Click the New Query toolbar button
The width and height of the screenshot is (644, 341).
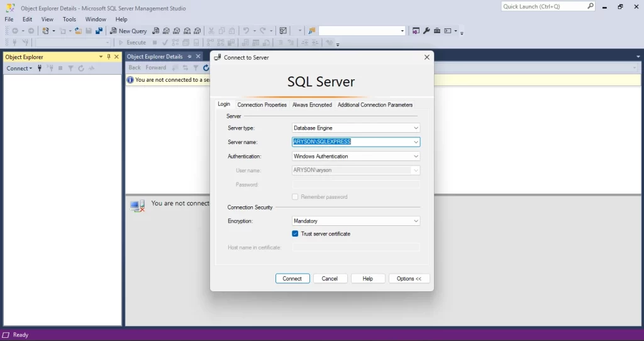[x=128, y=31]
